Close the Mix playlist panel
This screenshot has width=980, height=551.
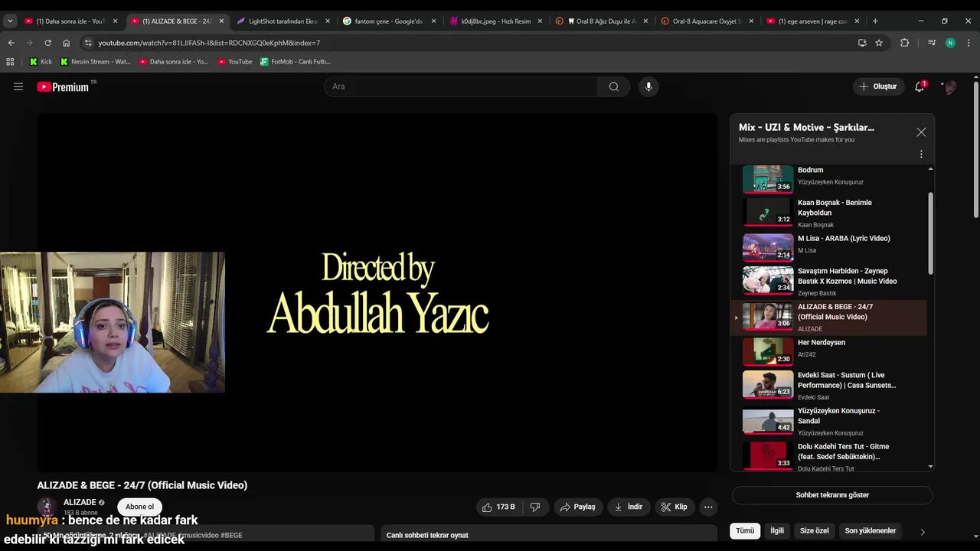921,132
